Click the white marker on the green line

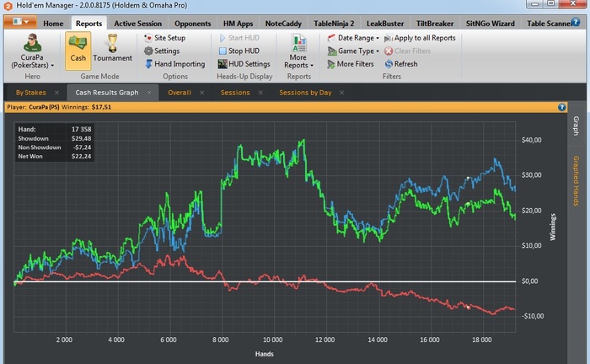[x=468, y=204]
